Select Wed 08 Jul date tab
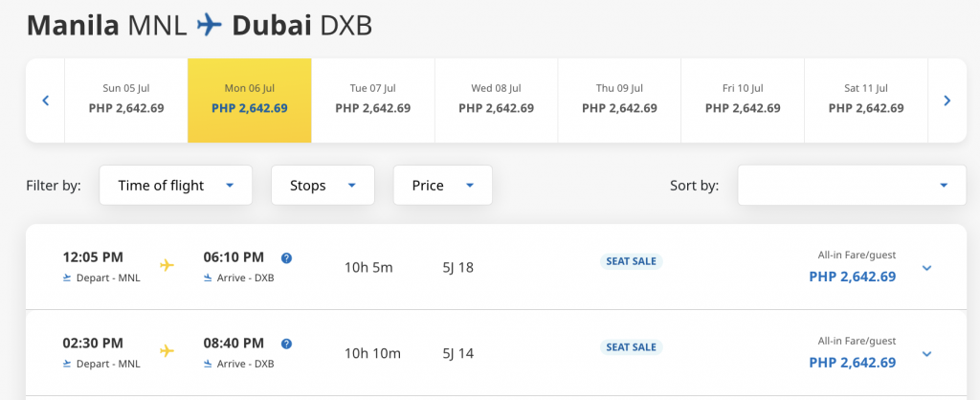 [497, 100]
